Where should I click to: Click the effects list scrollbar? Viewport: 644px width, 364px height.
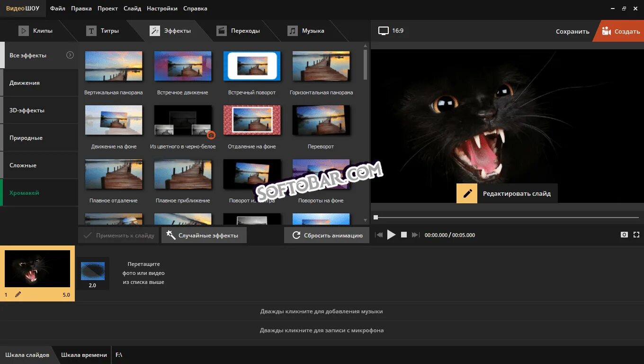pos(365,64)
